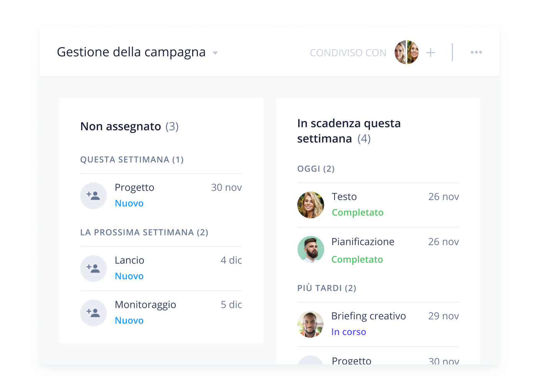Screen dimensions: 539x392
Task: Expand the Gestione della campagna dropdown arrow
Action: (215, 53)
